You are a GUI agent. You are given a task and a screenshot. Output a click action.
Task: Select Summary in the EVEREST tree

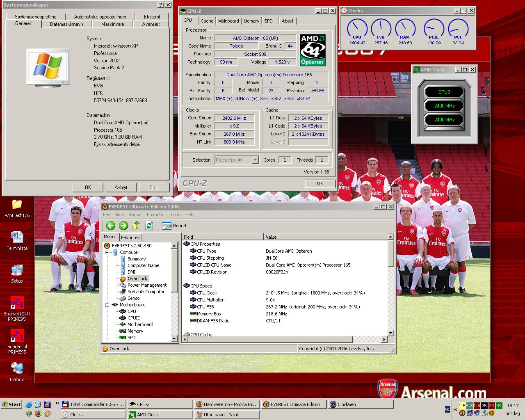(137, 259)
